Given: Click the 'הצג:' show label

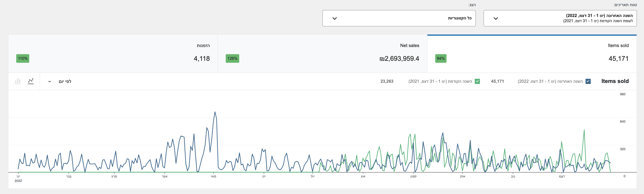Looking at the screenshot, I should pos(472,5).
